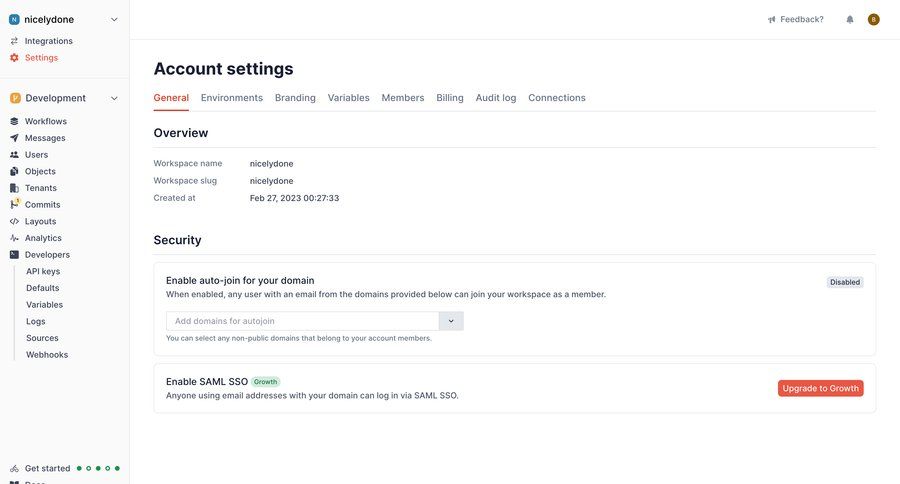Click the Workflows stack icon

[x=14, y=122]
